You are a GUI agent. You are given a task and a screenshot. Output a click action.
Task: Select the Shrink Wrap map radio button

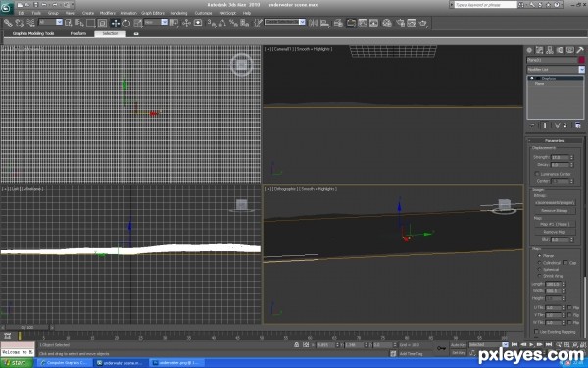pyautogui.click(x=540, y=276)
